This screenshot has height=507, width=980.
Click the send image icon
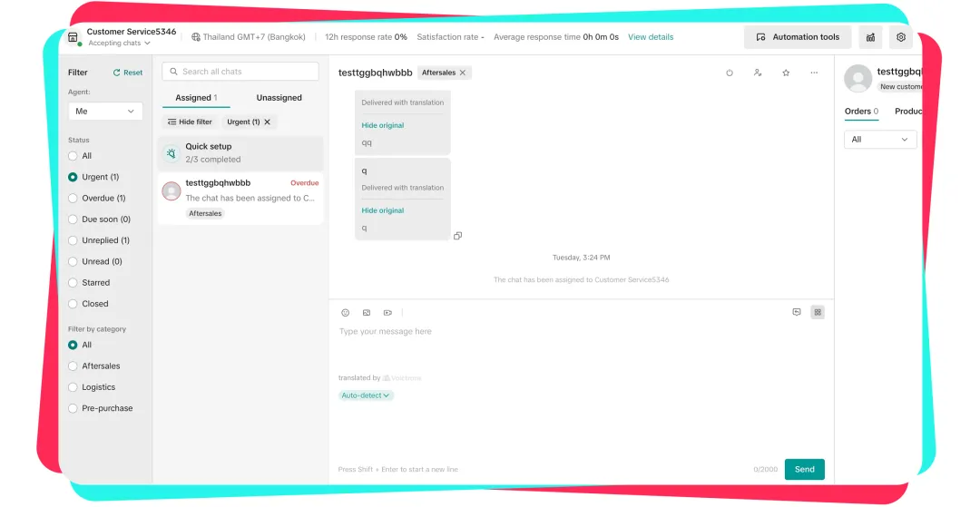pyautogui.click(x=367, y=313)
